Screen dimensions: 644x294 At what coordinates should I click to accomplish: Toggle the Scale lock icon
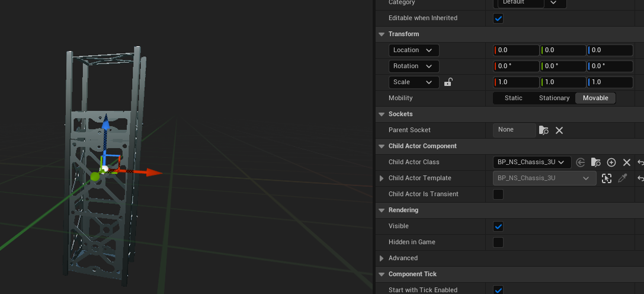[x=448, y=82]
